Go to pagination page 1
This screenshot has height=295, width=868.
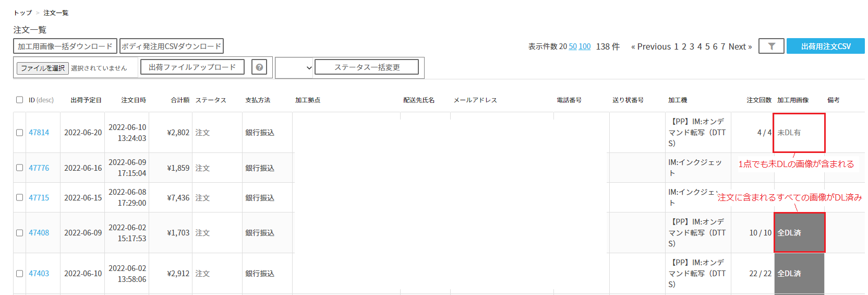click(677, 46)
